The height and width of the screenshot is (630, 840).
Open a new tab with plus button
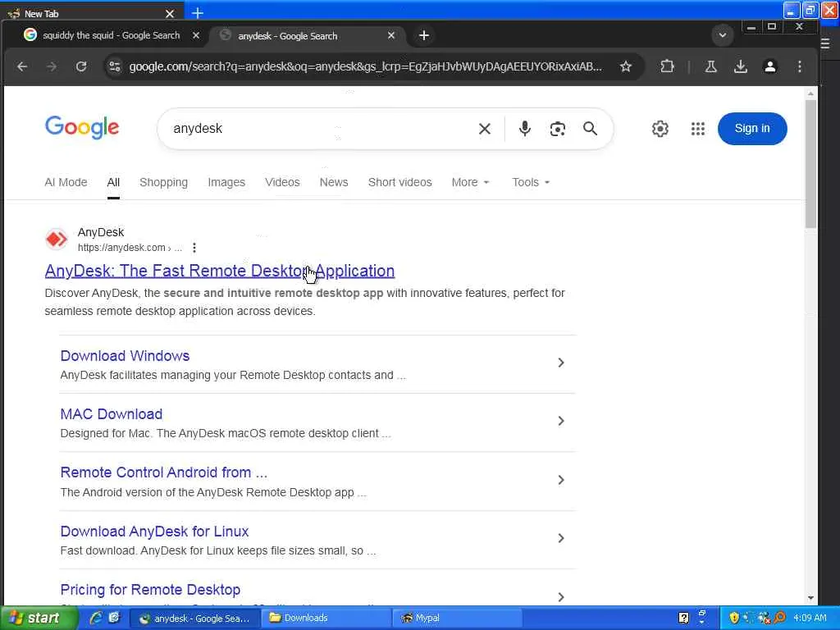point(424,35)
